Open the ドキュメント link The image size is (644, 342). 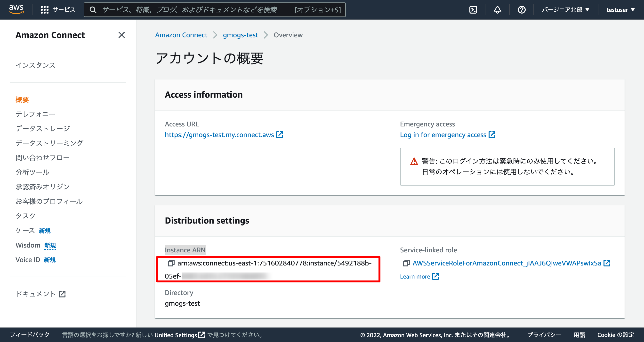click(35, 294)
